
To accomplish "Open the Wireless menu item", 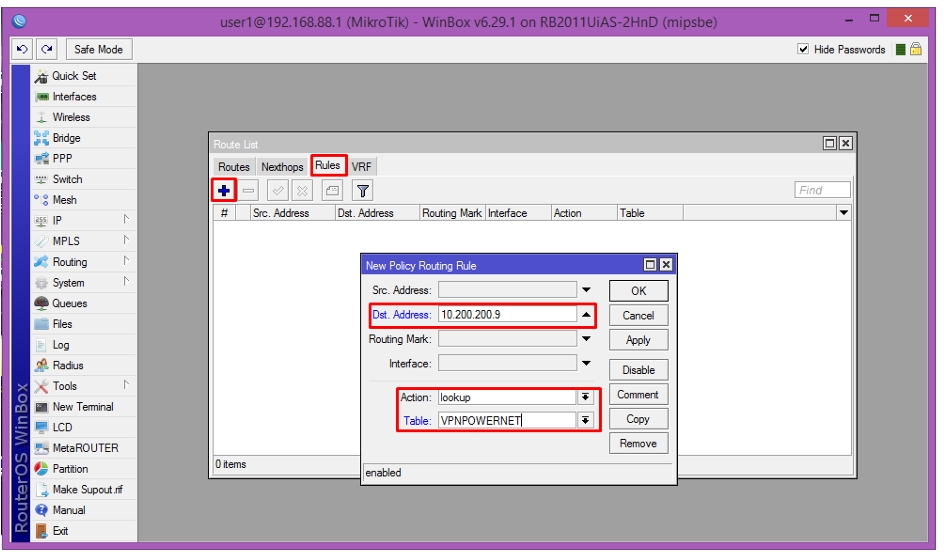I will [71, 117].
